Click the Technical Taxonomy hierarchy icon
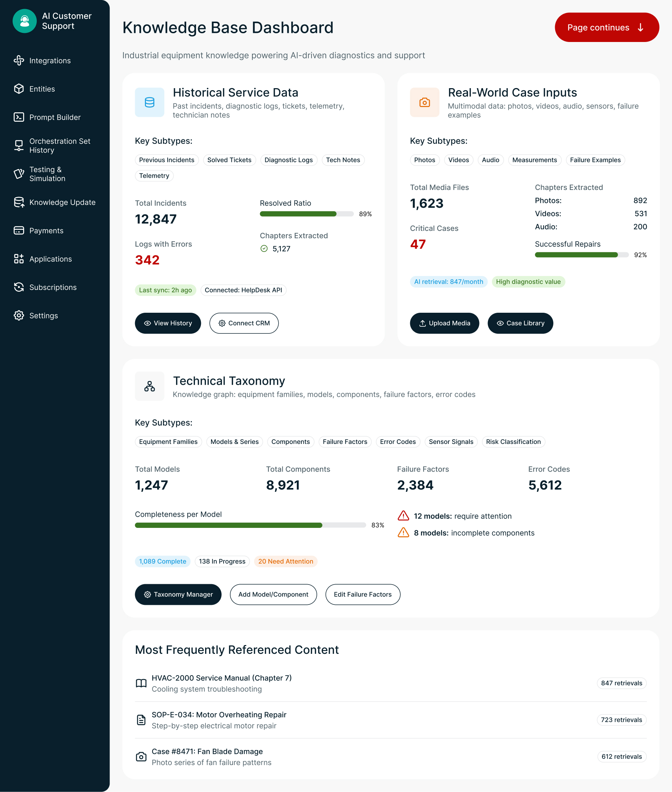The height and width of the screenshot is (792, 672). point(149,386)
